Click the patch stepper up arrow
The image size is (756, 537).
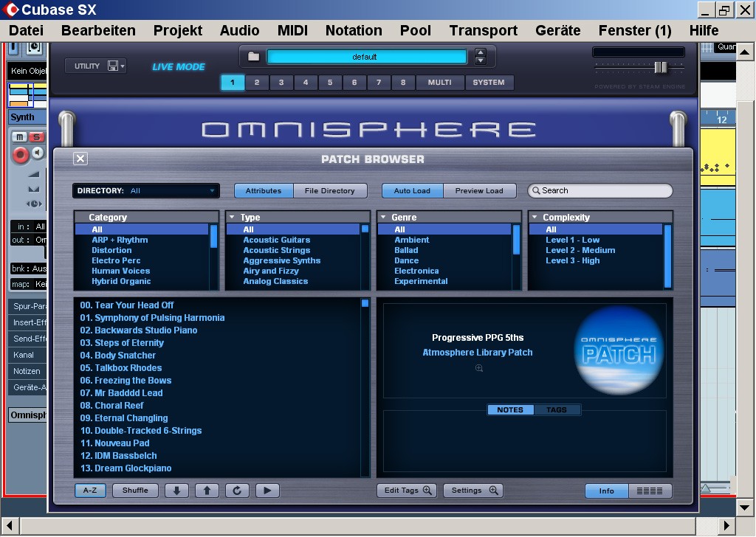480,52
